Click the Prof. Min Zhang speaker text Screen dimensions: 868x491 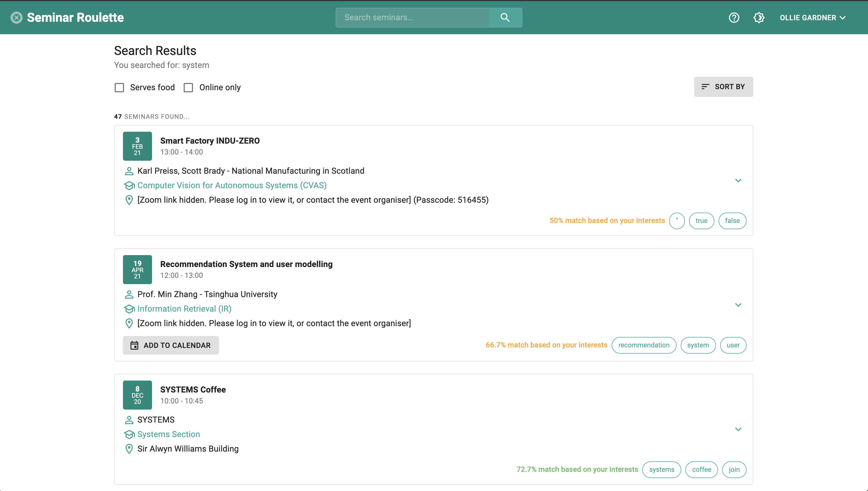pos(208,294)
